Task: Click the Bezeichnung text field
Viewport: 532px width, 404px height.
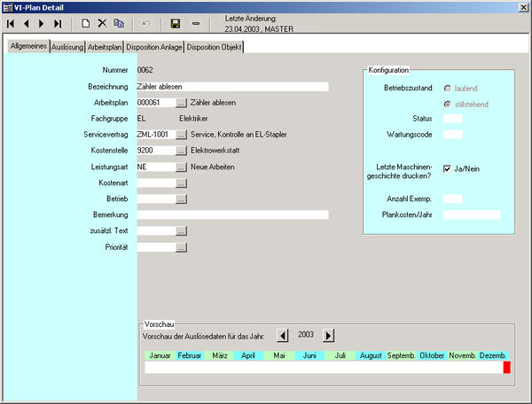Action: (x=232, y=87)
